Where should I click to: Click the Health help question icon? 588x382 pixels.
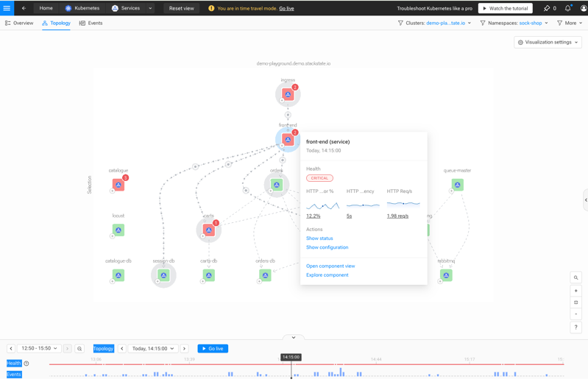tap(26, 364)
